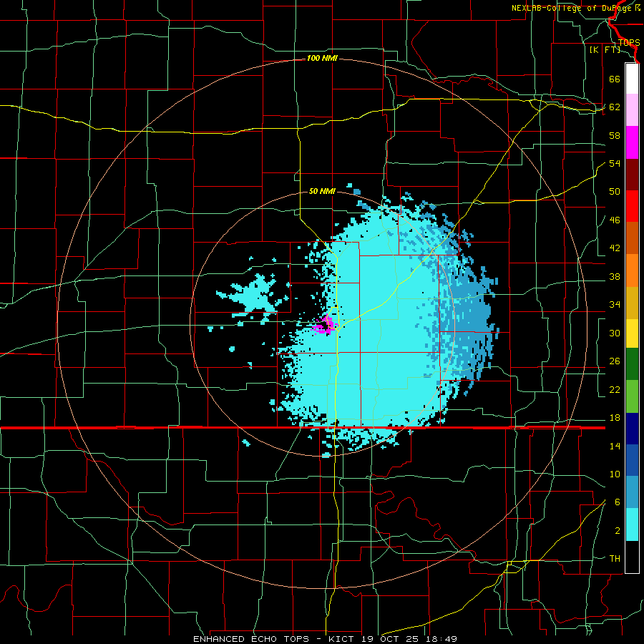Click the 38 legend value

615,276
